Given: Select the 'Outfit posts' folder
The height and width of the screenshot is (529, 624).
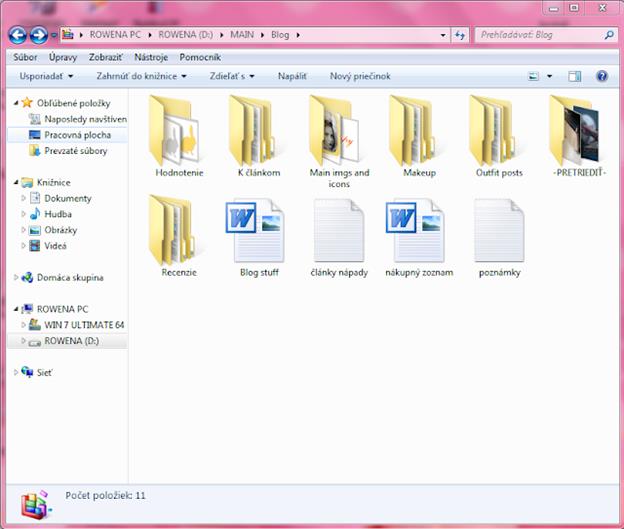Looking at the screenshot, I should pos(499,136).
